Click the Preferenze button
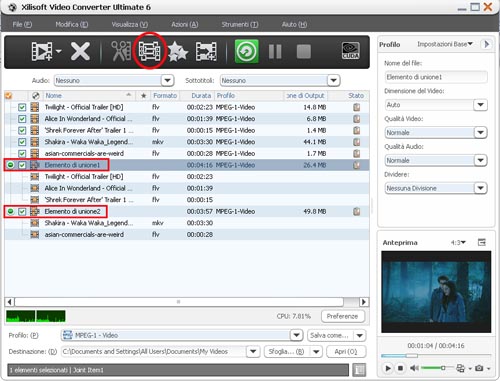The height and width of the screenshot is (381, 500). click(x=343, y=316)
